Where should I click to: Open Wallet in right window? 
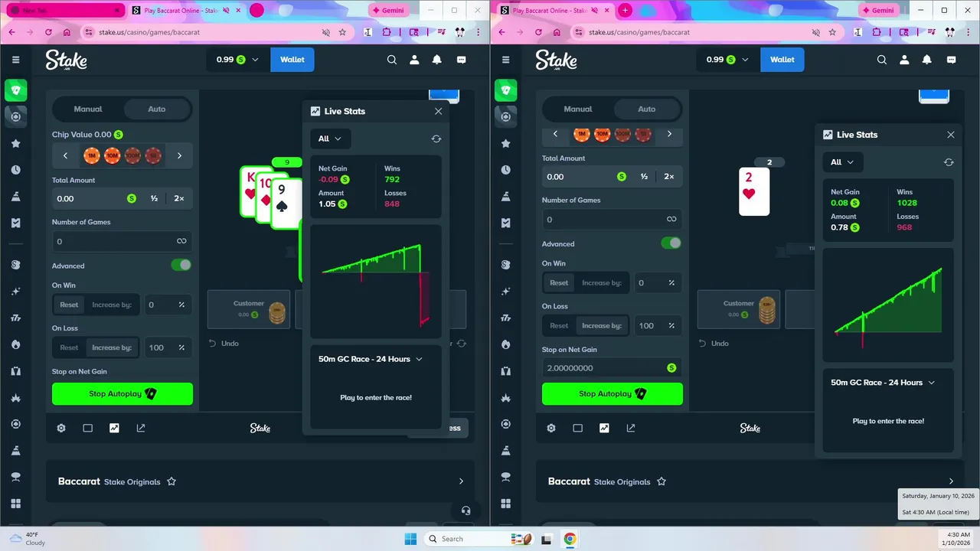click(782, 60)
